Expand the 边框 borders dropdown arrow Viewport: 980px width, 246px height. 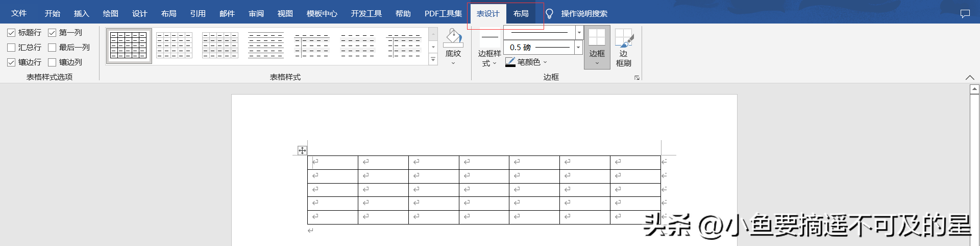click(597, 63)
